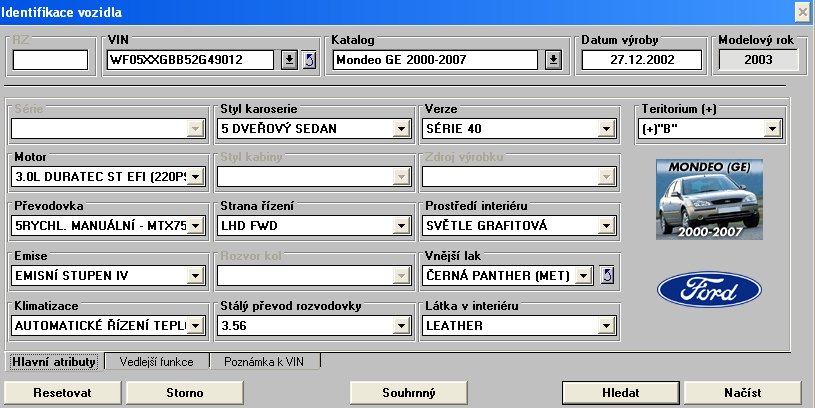The image size is (815, 408).
Task: Open the Stálý převod rozvodovky dropdown
Action: click(x=401, y=325)
